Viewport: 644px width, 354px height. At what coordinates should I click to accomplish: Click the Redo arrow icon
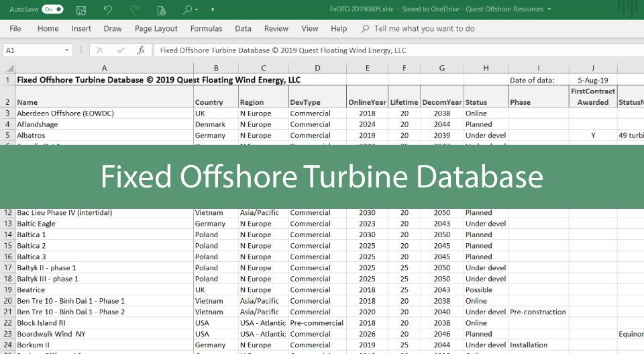click(x=134, y=9)
